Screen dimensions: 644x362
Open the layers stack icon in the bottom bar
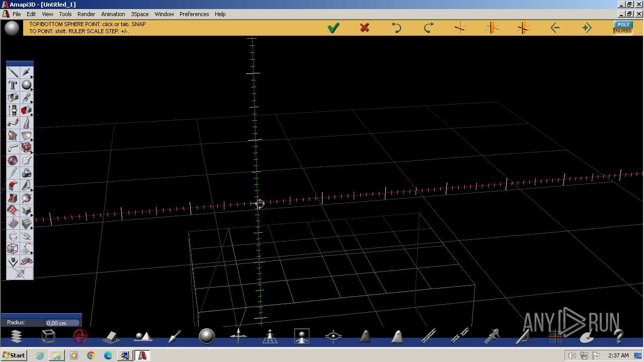pos(16,336)
